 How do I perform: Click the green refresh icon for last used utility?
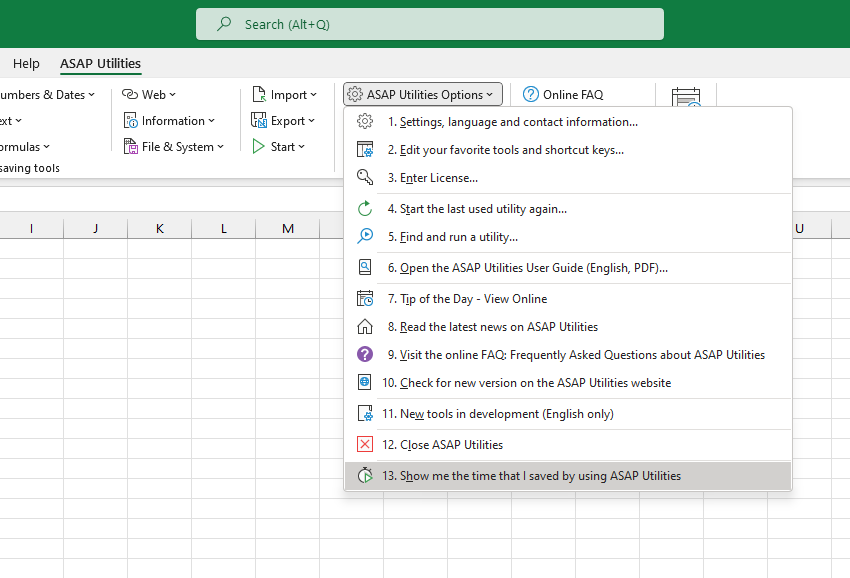(365, 209)
